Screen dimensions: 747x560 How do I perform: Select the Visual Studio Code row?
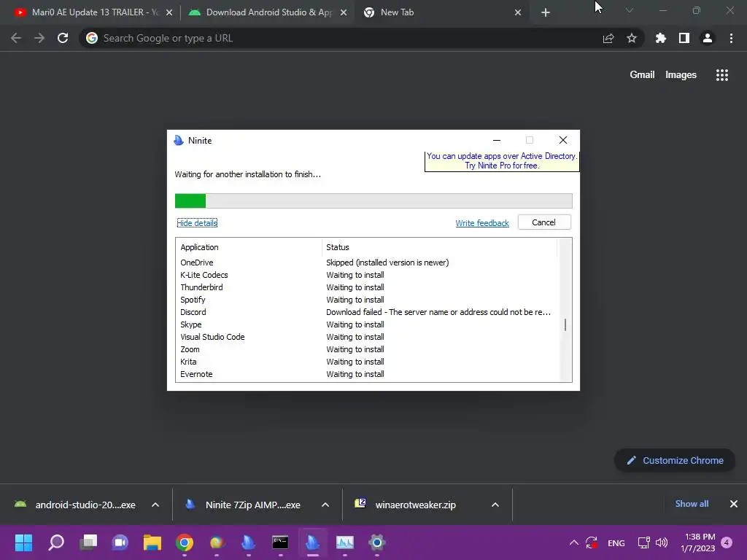[x=367, y=337]
